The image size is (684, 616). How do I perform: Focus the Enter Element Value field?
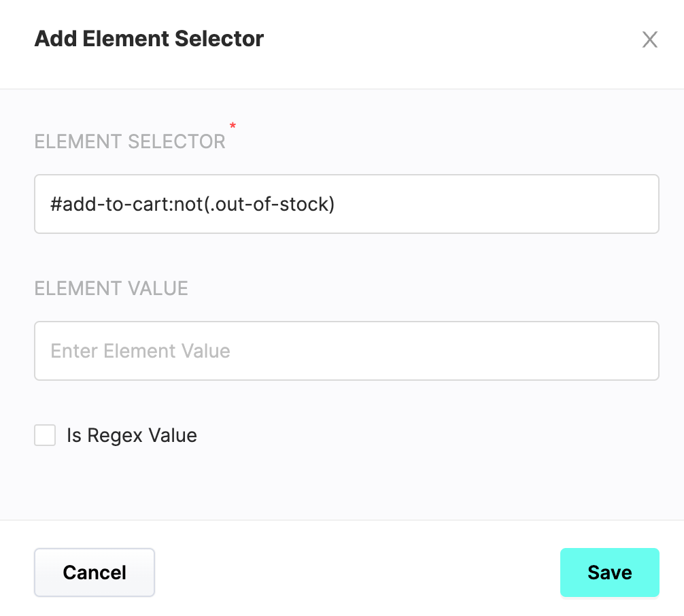pos(346,351)
